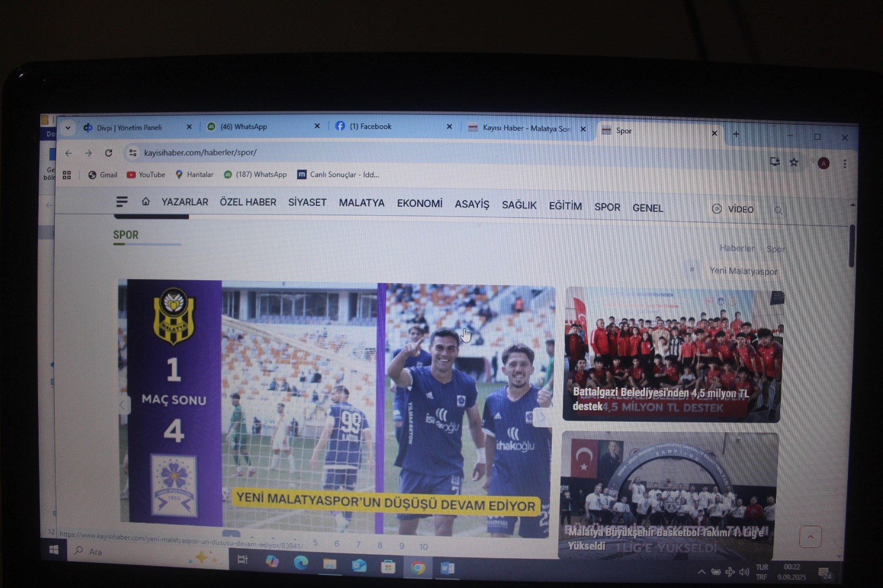Show hidden system tray icons
The image size is (883, 588).
click(x=701, y=572)
